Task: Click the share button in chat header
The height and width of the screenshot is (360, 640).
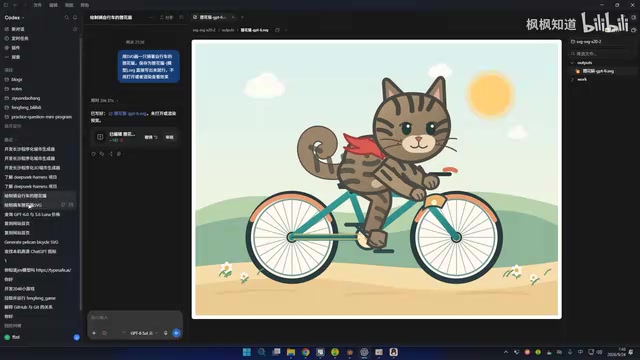Action: coord(167,18)
